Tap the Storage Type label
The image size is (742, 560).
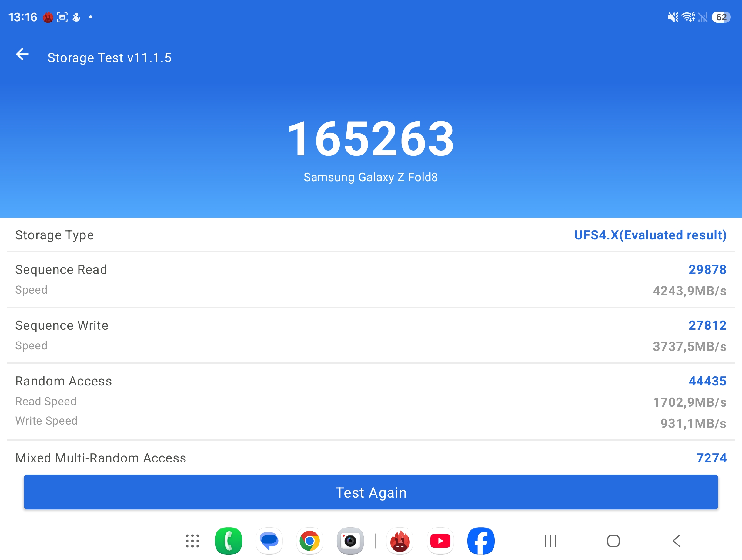(54, 235)
